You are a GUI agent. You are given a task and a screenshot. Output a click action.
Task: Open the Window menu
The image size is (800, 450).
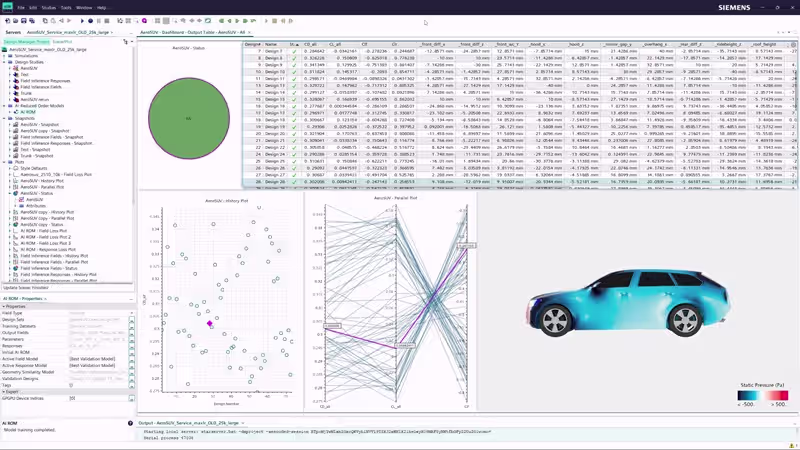84,8
